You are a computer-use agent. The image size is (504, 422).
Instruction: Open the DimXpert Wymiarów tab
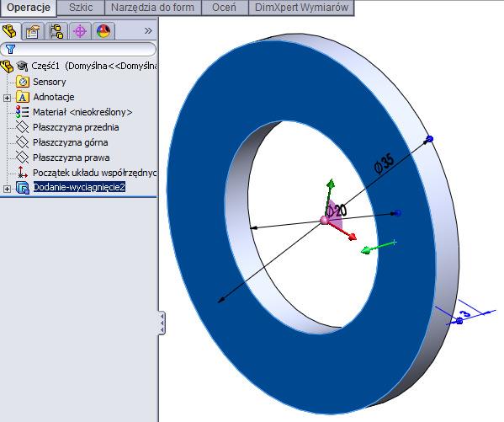point(301,8)
